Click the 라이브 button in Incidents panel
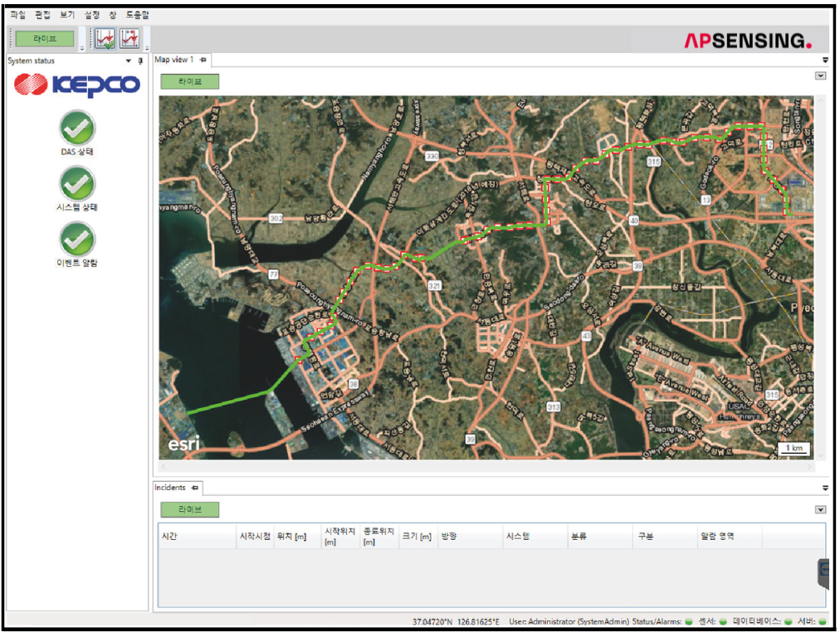 [x=189, y=509]
